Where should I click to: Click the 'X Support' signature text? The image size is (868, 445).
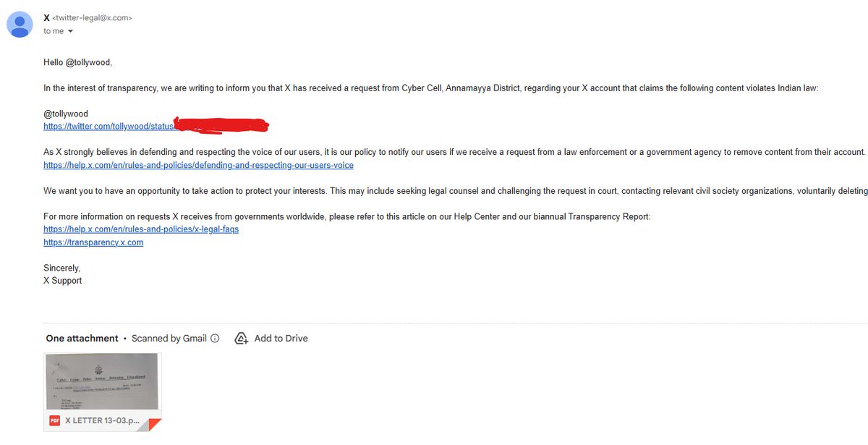[63, 280]
